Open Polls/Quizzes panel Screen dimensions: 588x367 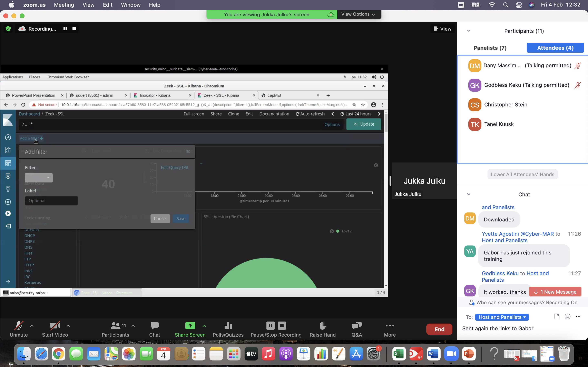228,326
